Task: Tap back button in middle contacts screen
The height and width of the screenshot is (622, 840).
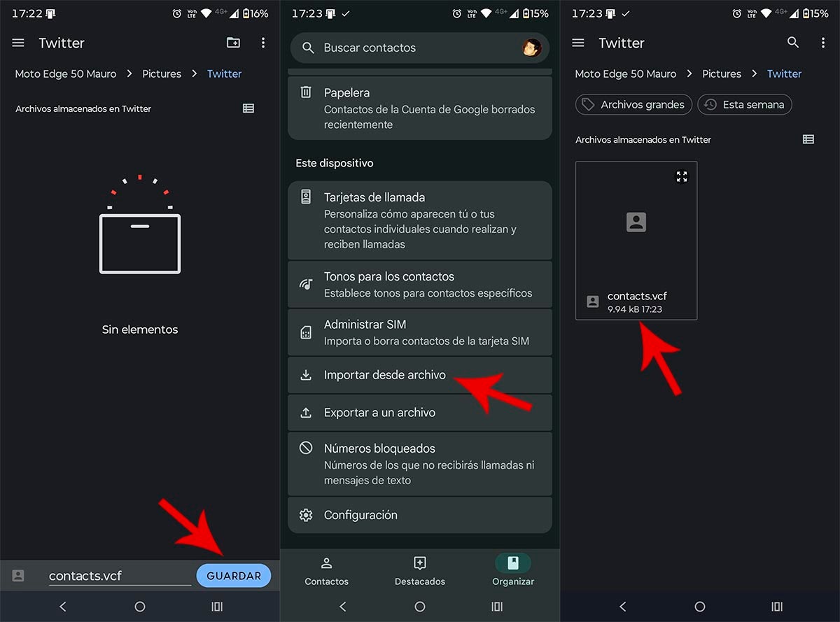Action: (342, 607)
